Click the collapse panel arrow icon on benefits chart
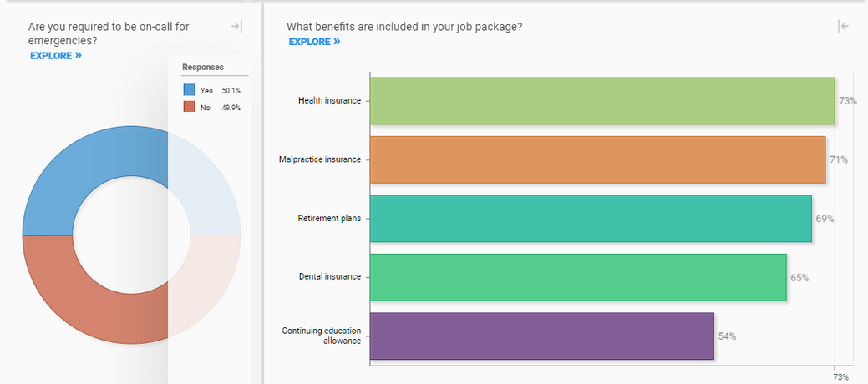This screenshot has width=868, height=384. tap(843, 27)
